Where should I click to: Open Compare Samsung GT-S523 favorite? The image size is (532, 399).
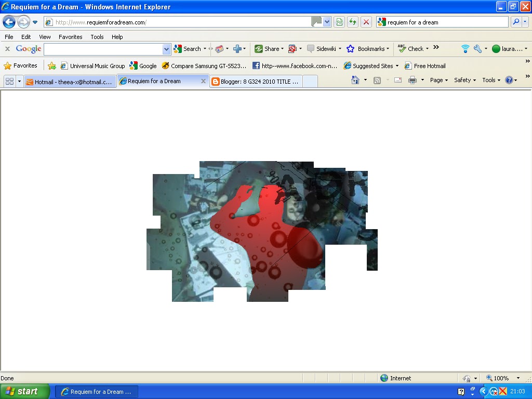[x=204, y=66]
